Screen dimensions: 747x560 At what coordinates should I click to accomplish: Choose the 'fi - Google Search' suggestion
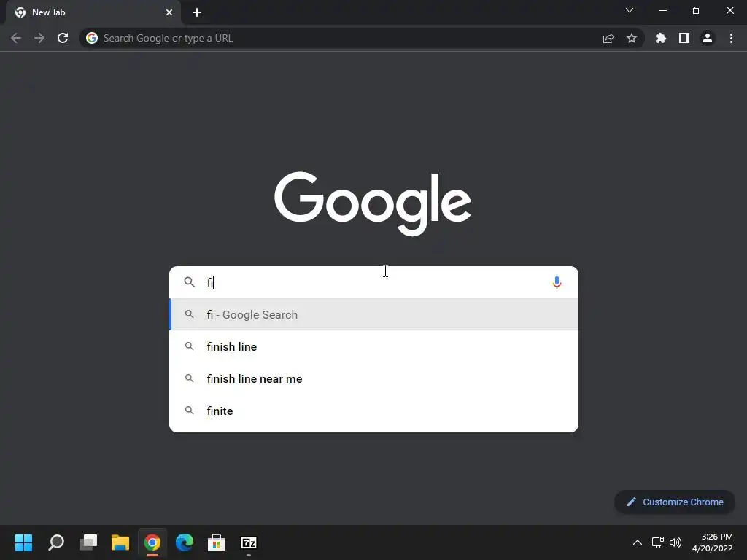(374, 314)
